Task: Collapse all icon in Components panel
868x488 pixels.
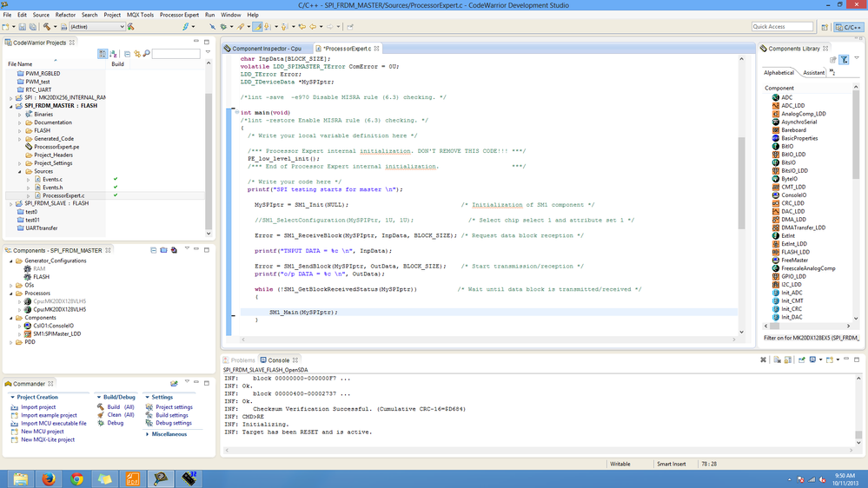Action: tap(153, 250)
